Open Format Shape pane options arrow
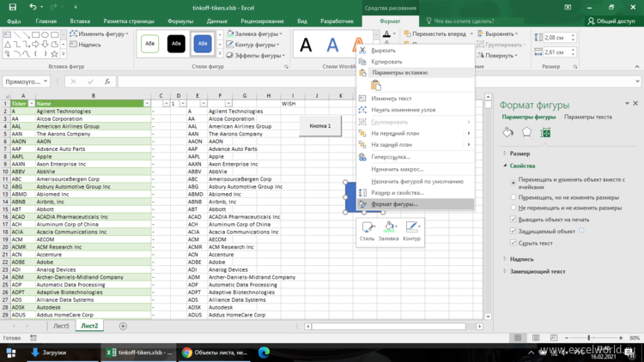Screen dimensions: 644x362 (x=627, y=104)
